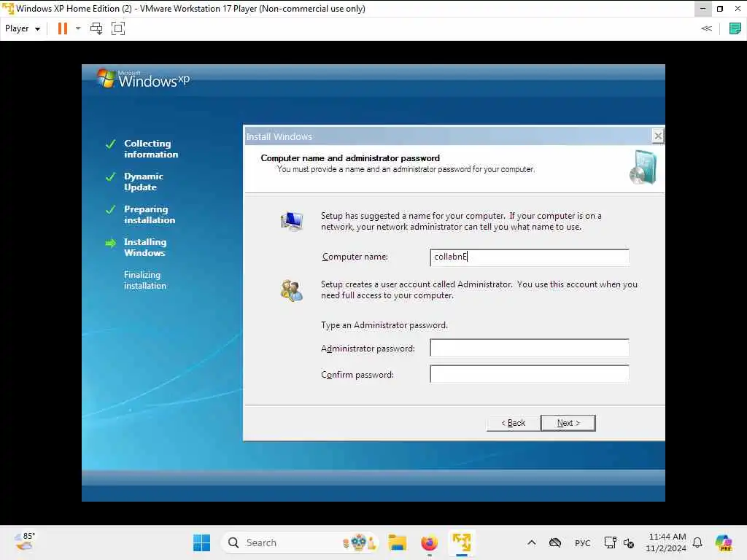
Task: Click the VMware Player taskbar icon
Action: (x=462, y=542)
